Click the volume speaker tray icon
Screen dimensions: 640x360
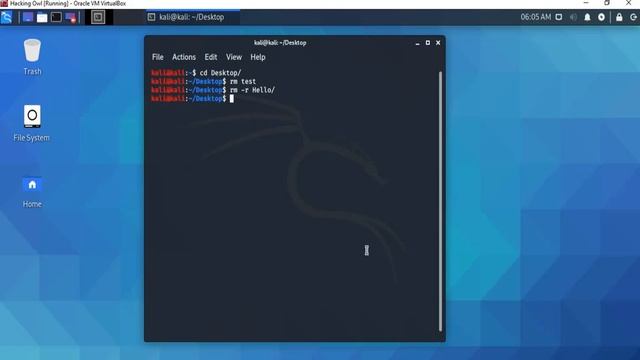573,17
